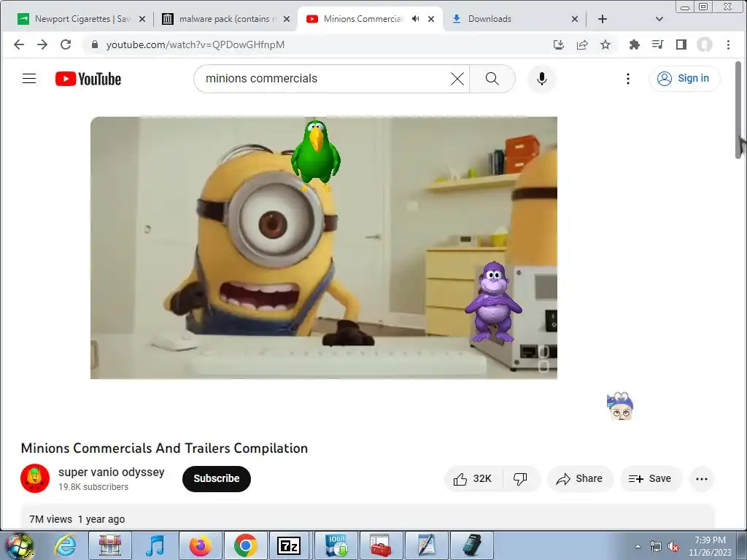Viewport: 747px width, 560px height.
Task: Select the video title text
Action: (164, 448)
